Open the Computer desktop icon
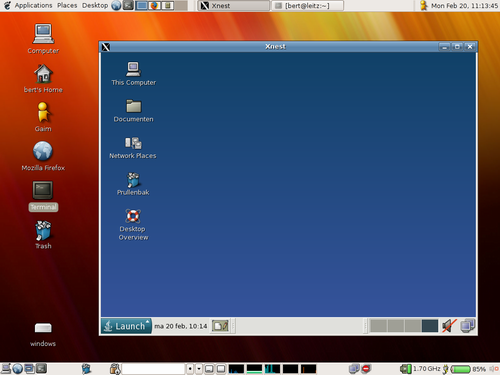500x375 pixels. pos(43,39)
